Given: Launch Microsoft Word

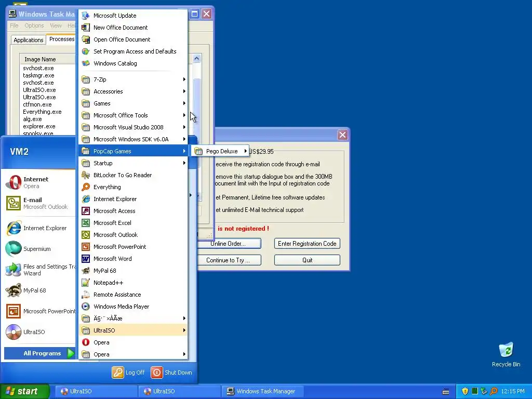Looking at the screenshot, I should coord(134,259).
